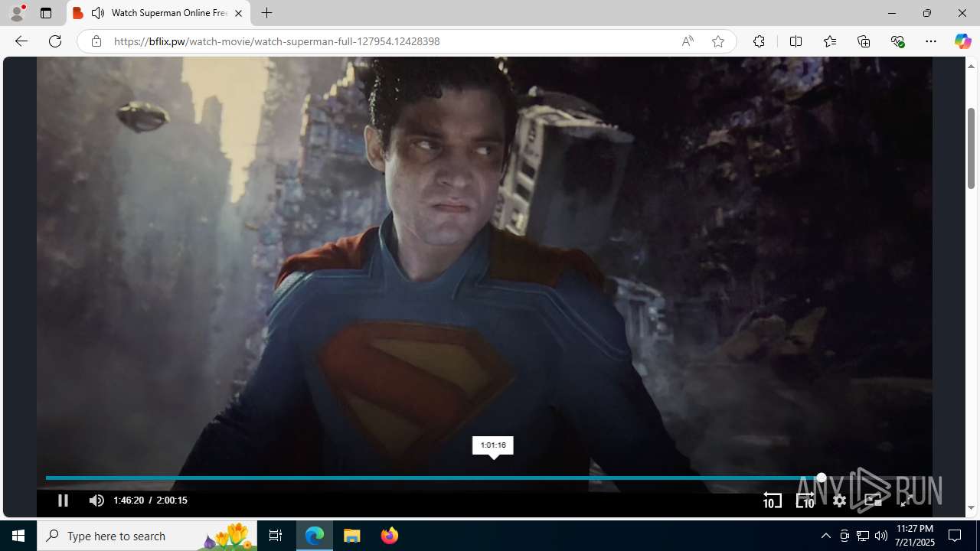
Task: Open system volume control in tray
Action: (x=880, y=536)
